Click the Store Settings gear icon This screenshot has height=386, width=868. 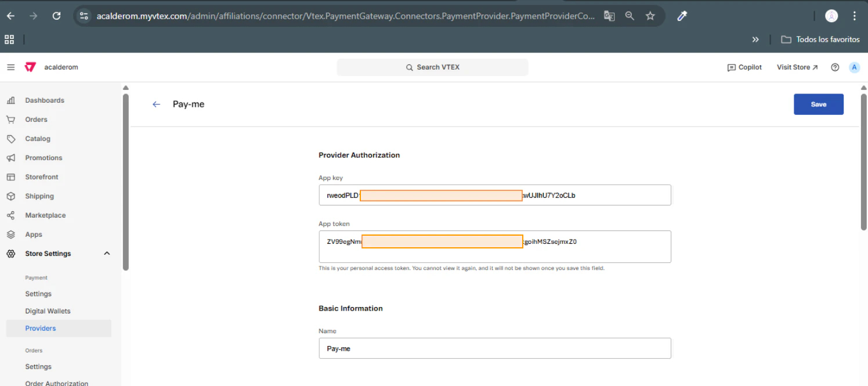(x=11, y=254)
